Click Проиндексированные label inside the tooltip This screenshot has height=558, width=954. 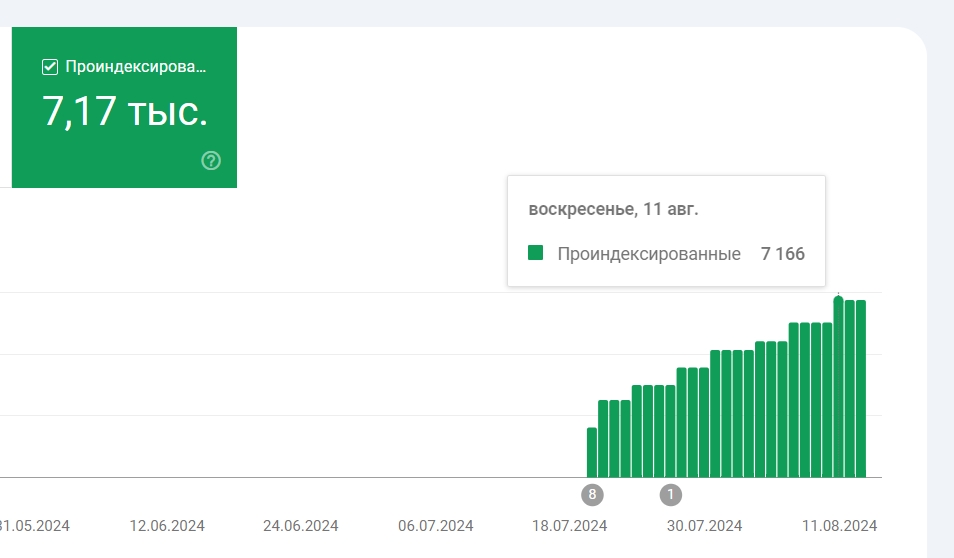[648, 254]
